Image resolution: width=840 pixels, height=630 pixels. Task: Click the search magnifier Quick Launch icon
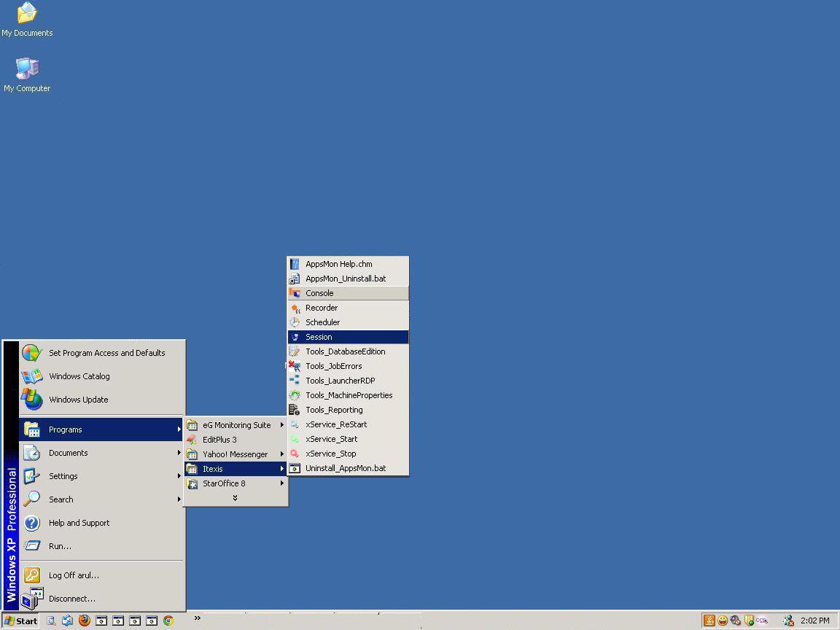tap(51, 621)
